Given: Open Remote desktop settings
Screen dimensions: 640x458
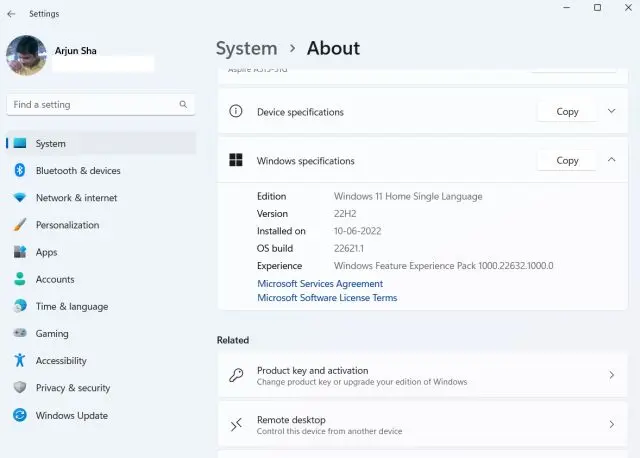Looking at the screenshot, I should 422,425.
